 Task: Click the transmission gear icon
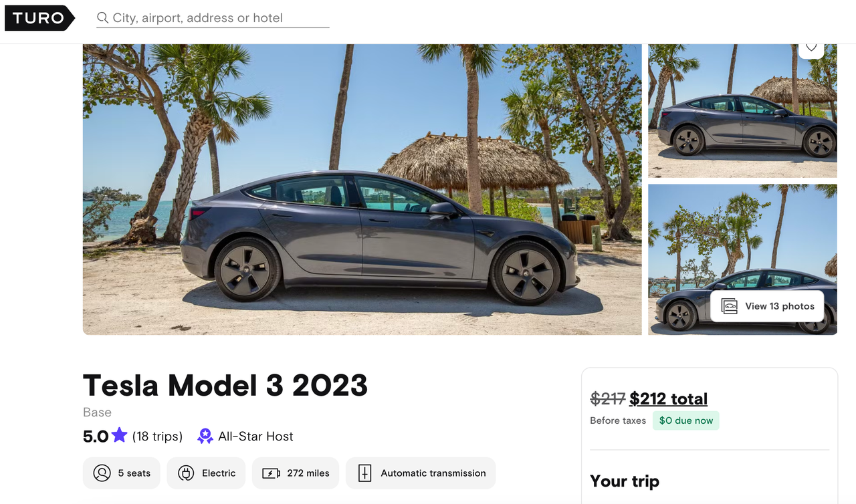[x=364, y=473]
